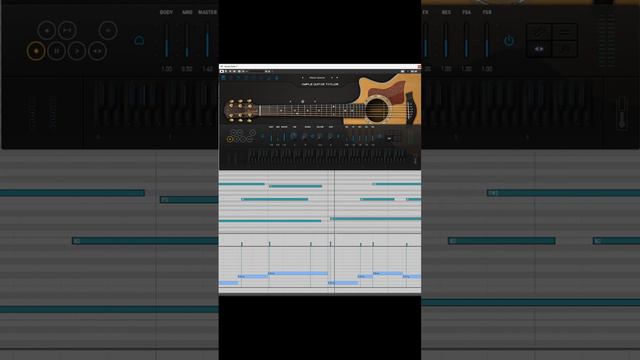Click the large round knob right of the MASTER slider
The width and height of the screenshot is (640, 360).
tap(293, 136)
